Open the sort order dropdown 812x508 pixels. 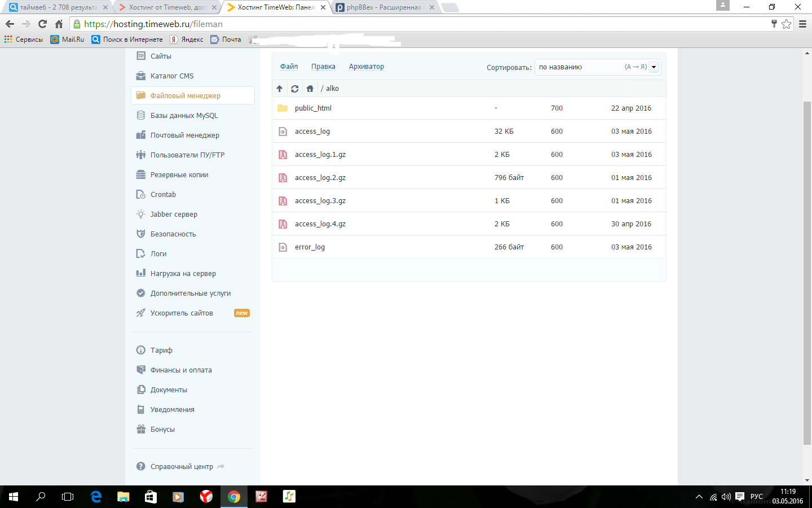(x=654, y=67)
